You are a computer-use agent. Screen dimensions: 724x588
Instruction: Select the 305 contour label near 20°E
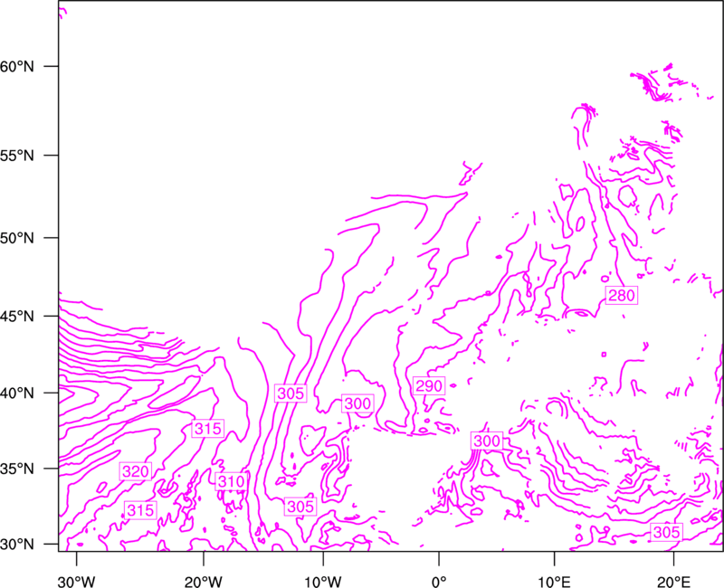tap(666, 532)
